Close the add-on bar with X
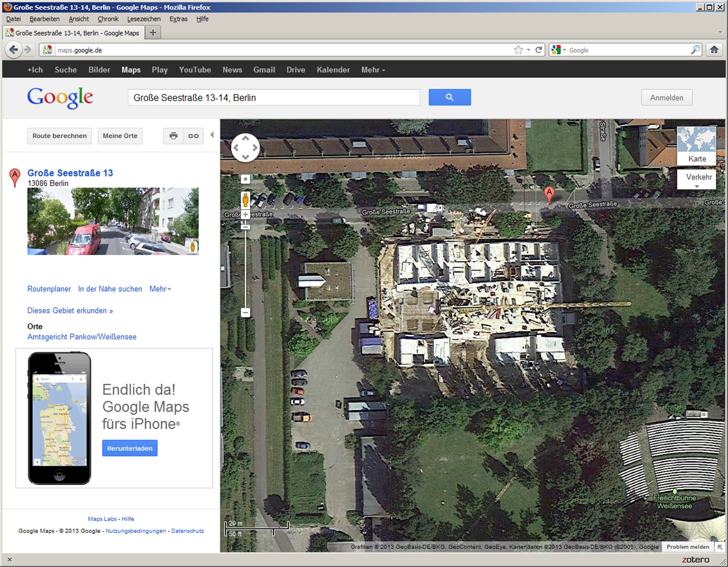This screenshot has height=567, width=728. (x=10, y=560)
